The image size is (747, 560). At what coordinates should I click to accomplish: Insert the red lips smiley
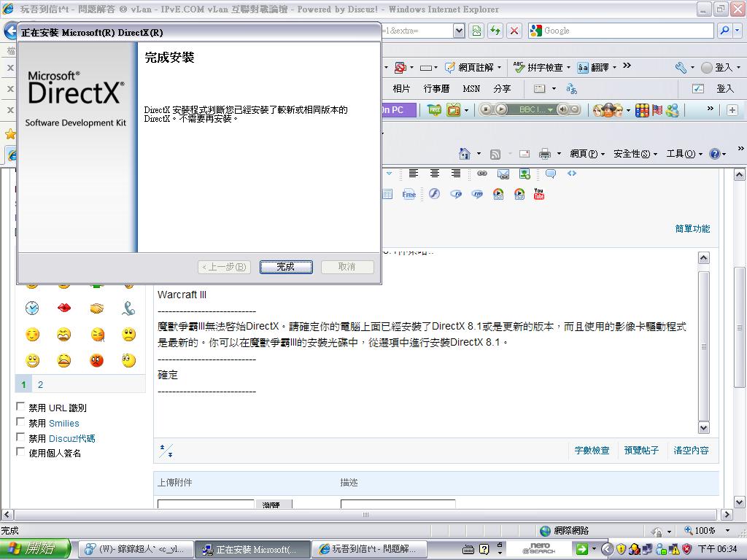[x=64, y=308]
